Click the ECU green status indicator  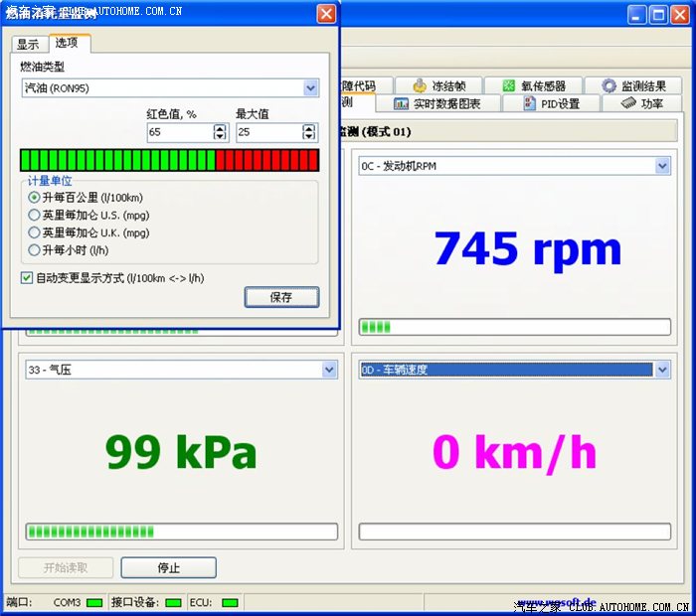tap(230, 602)
